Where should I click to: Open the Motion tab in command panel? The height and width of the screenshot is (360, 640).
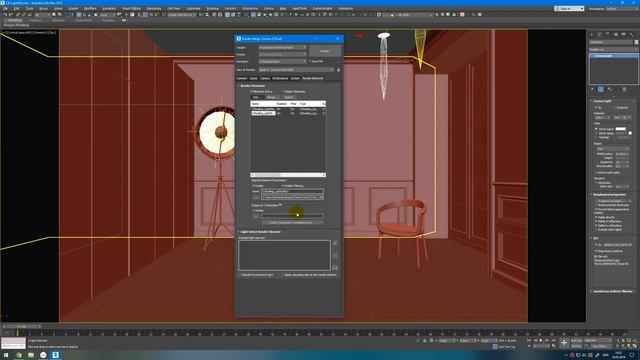click(616, 35)
